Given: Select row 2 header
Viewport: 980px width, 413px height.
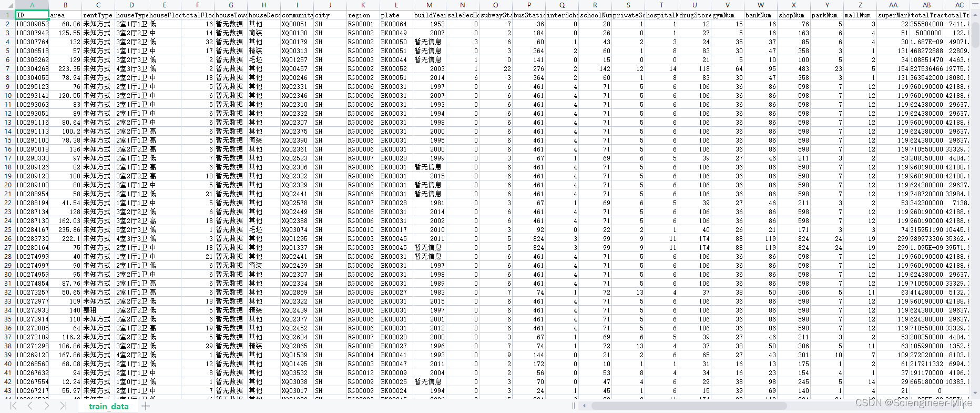Looking at the screenshot, I should 7,24.
